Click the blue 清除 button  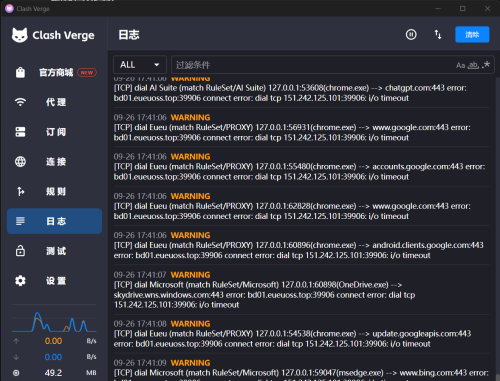pos(472,34)
